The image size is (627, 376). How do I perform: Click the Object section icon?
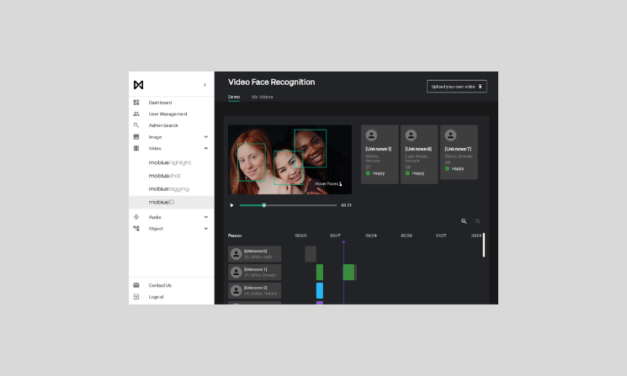click(x=136, y=228)
